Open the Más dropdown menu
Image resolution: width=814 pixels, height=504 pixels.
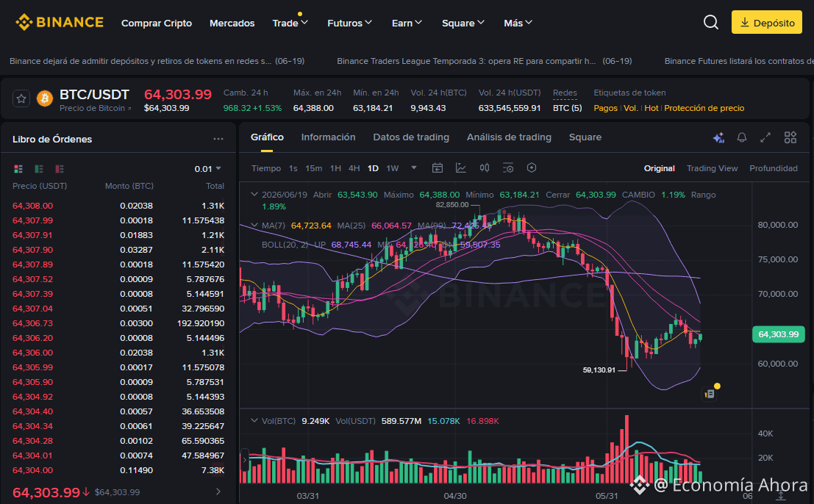pyautogui.click(x=518, y=23)
